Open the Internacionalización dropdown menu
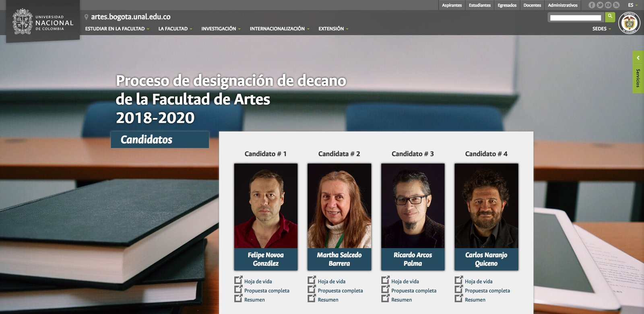This screenshot has width=644, height=314. 280,29
